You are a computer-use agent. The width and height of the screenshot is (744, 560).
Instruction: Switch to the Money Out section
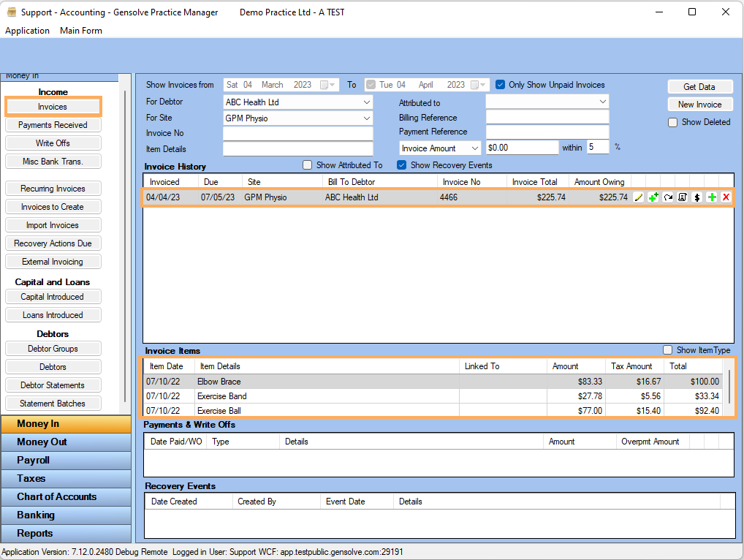coord(66,442)
